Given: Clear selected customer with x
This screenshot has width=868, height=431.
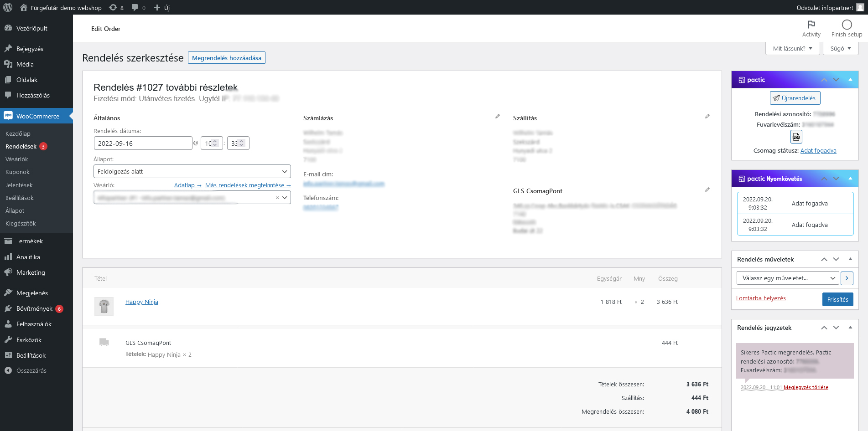Looking at the screenshot, I should pos(277,198).
